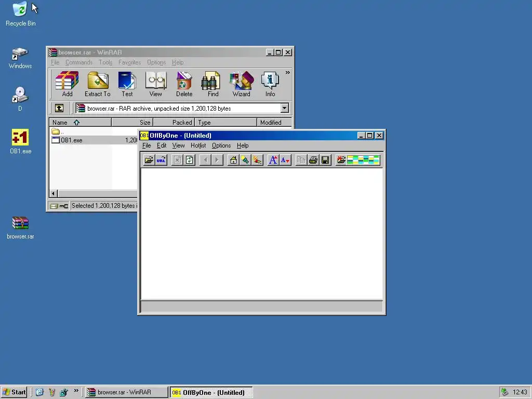Open the Favorites menu in WinRAR
The image size is (532, 399).
(x=129, y=62)
